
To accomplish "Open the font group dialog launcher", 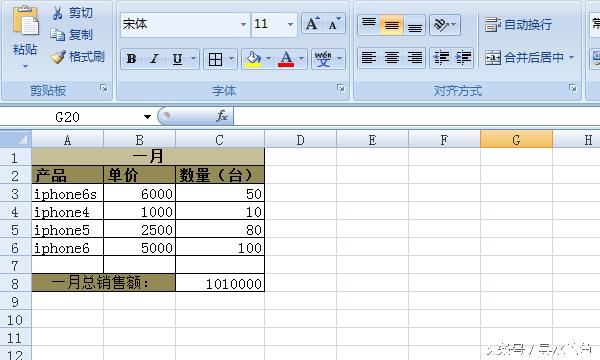I will pyautogui.click(x=340, y=88).
